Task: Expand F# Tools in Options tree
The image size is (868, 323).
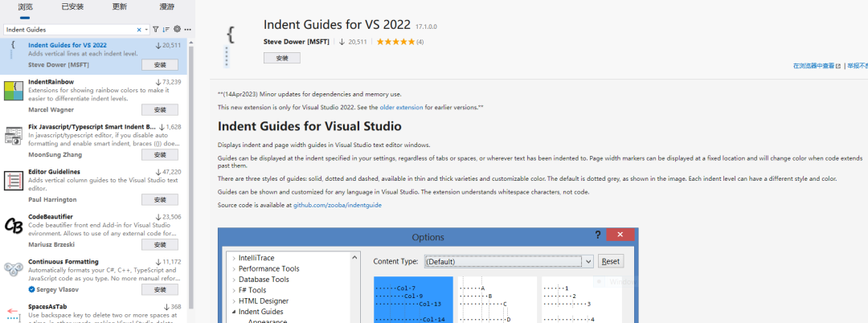Action: click(234, 290)
